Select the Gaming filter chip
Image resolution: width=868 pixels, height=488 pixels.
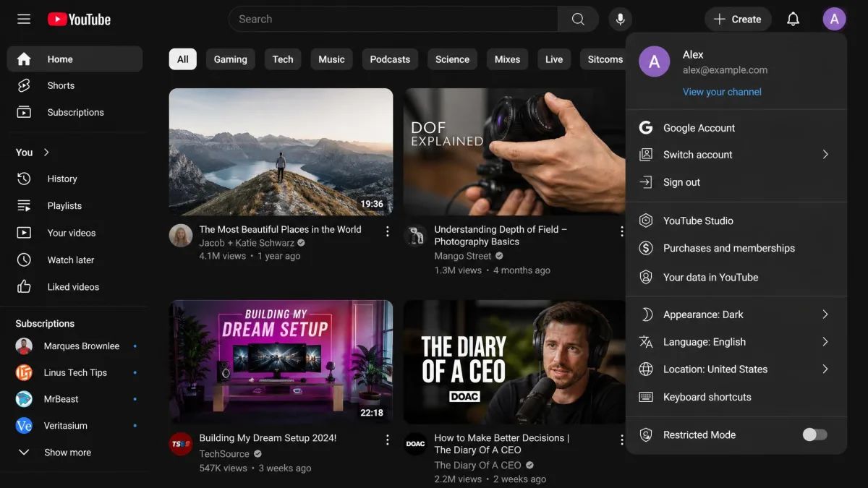point(231,59)
